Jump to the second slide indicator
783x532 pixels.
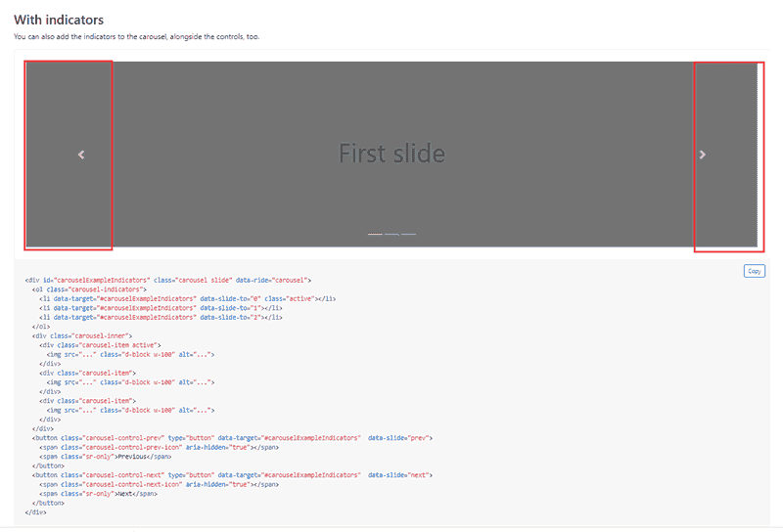(x=391, y=234)
